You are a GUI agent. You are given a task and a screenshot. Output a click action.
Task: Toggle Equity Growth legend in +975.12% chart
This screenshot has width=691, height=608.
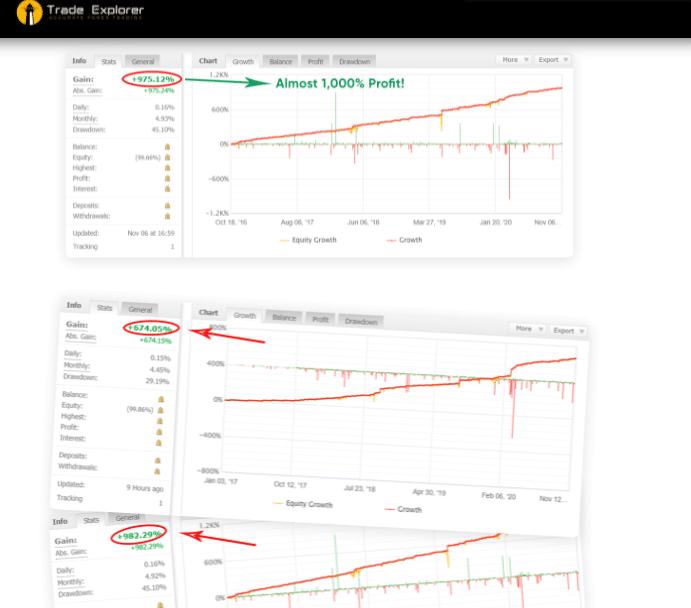[x=308, y=240]
